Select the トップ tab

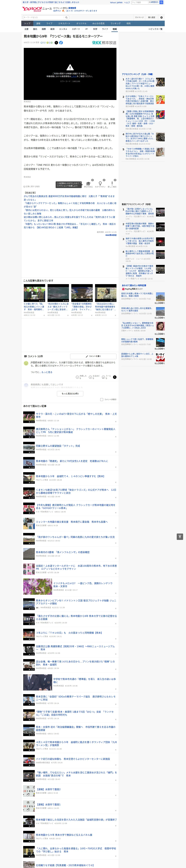click(x=27, y=24)
